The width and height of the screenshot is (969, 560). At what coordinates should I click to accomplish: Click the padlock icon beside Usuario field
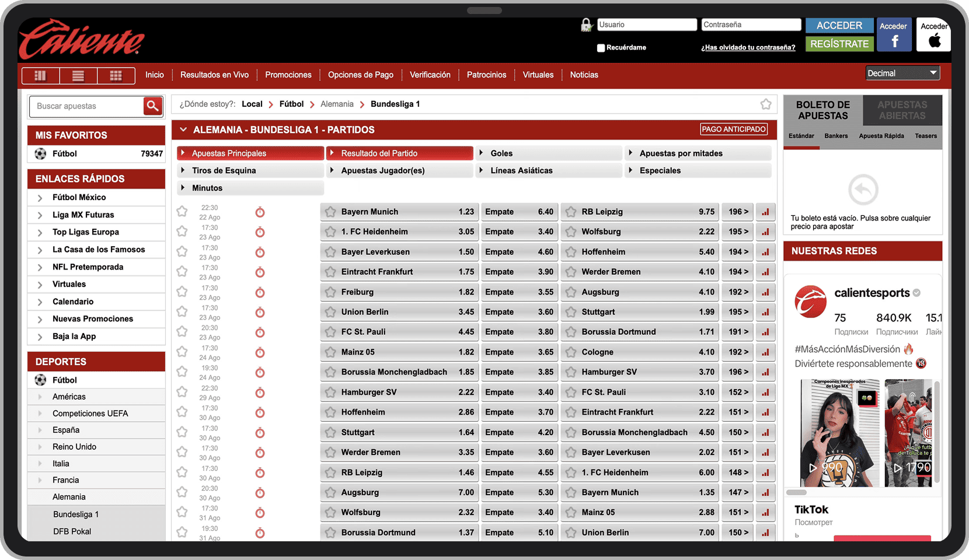tap(586, 25)
